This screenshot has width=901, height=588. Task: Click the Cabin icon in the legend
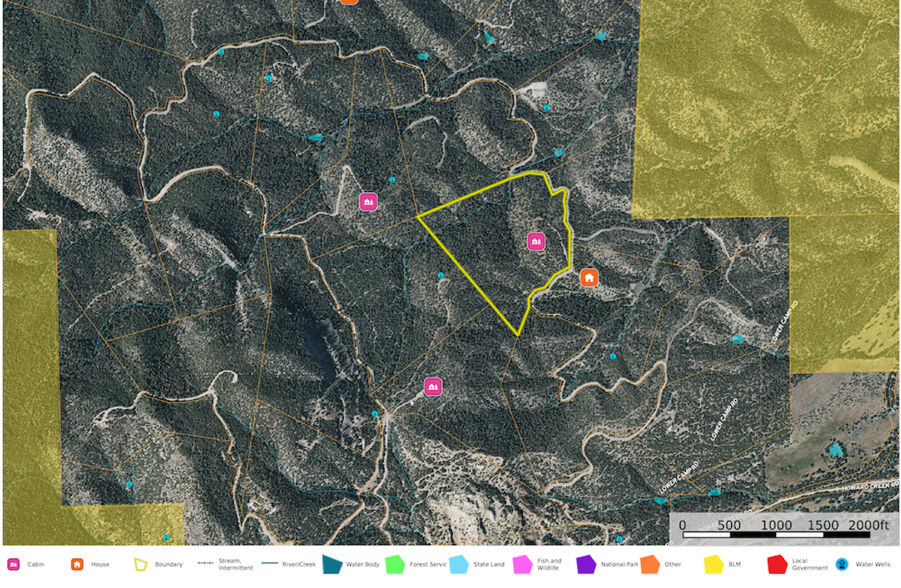[x=13, y=564]
